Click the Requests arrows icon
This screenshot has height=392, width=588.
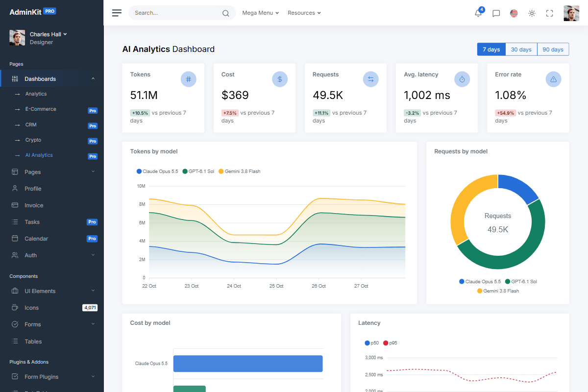point(371,79)
